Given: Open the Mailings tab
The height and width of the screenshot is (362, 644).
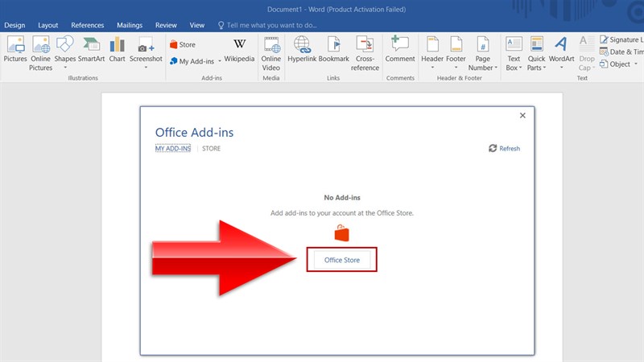Looking at the screenshot, I should [130, 25].
